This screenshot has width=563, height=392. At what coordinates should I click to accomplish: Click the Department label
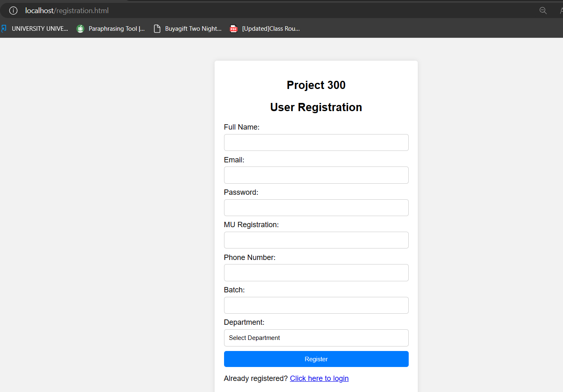pyautogui.click(x=244, y=322)
